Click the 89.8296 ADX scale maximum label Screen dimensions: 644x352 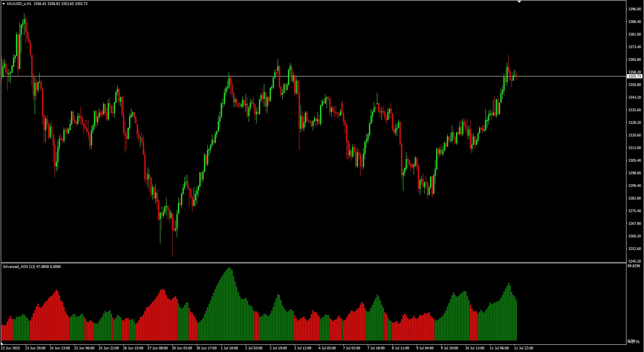(634, 266)
